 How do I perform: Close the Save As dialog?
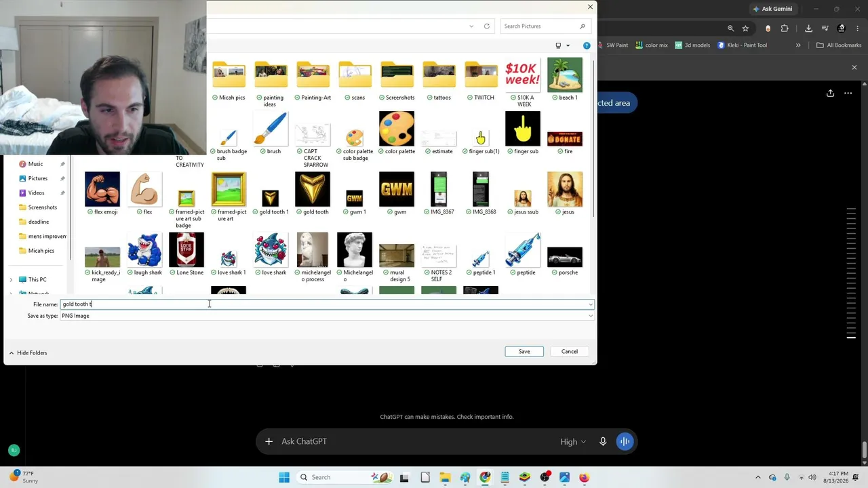590,7
